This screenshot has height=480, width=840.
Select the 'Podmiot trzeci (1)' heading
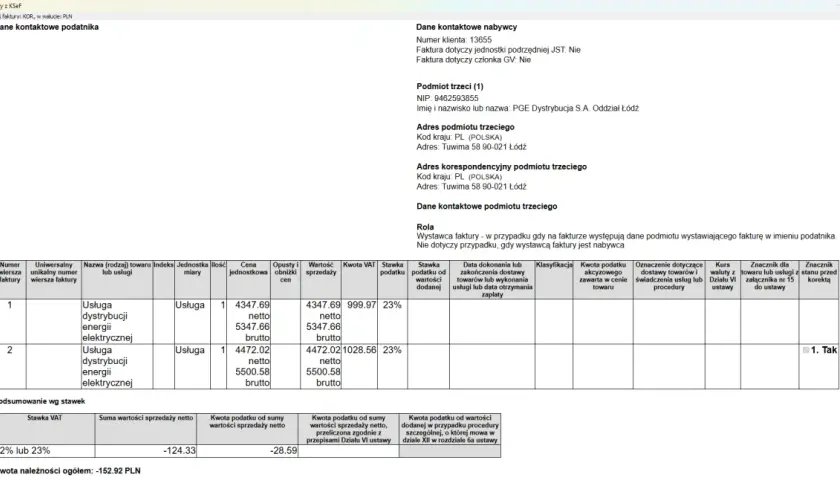point(449,86)
